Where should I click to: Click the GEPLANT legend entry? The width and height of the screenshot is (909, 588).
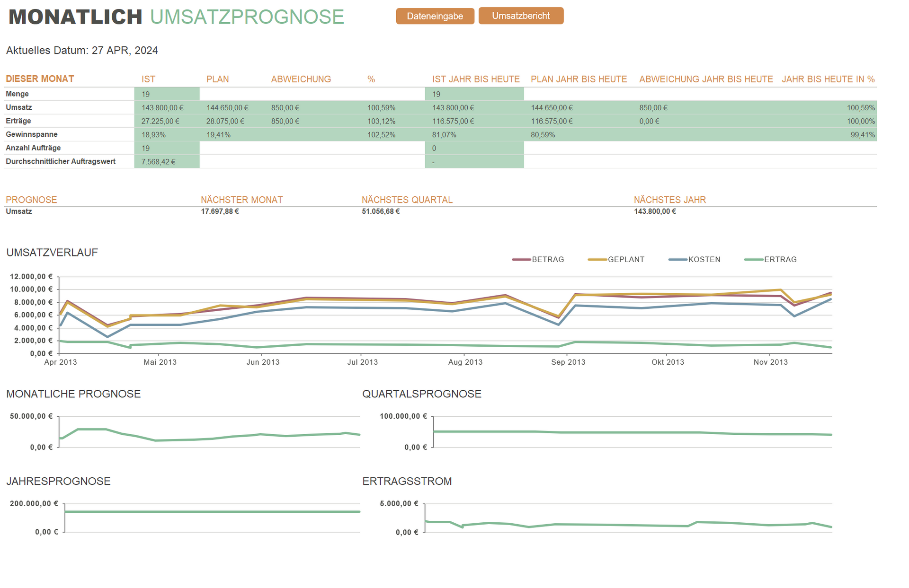(x=625, y=260)
